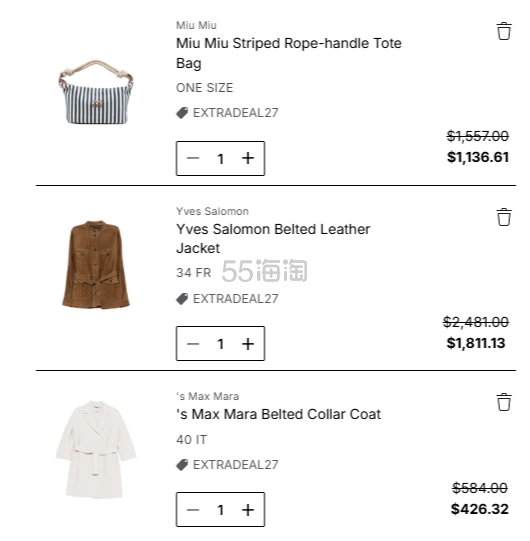Open the Yves Salomon Belted Leather Jacket title
Viewport: 530px width, 541px height.
click(x=273, y=238)
